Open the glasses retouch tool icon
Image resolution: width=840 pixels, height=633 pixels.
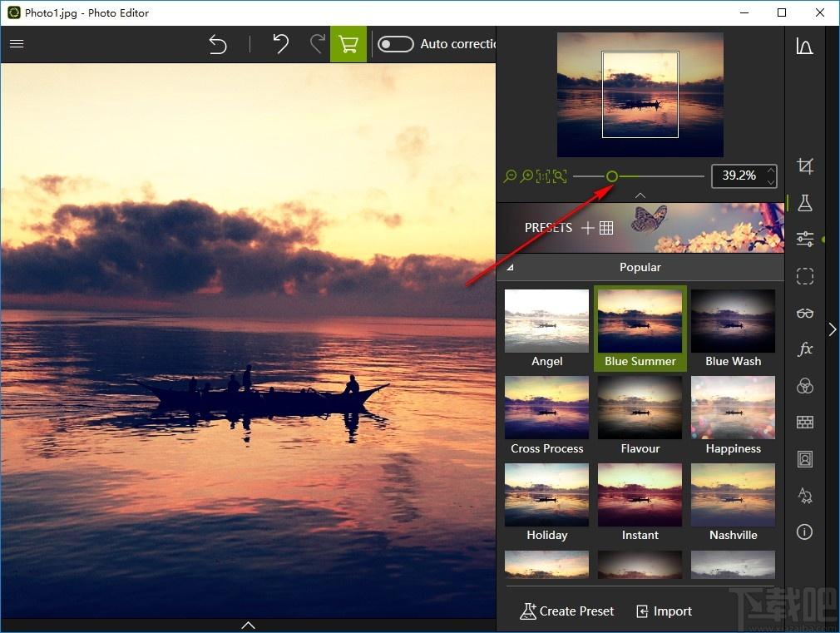pyautogui.click(x=804, y=313)
